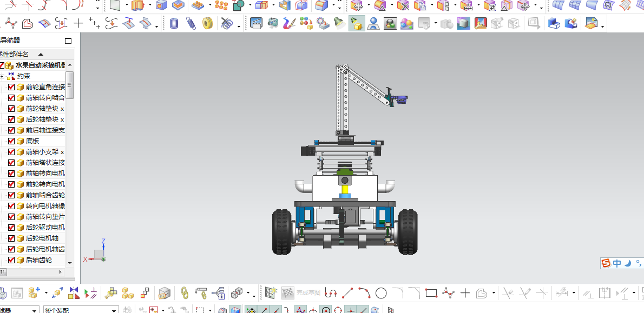Toggle the 后轮驱动电机 checkbox
This screenshot has height=313, width=644.
click(x=11, y=227)
